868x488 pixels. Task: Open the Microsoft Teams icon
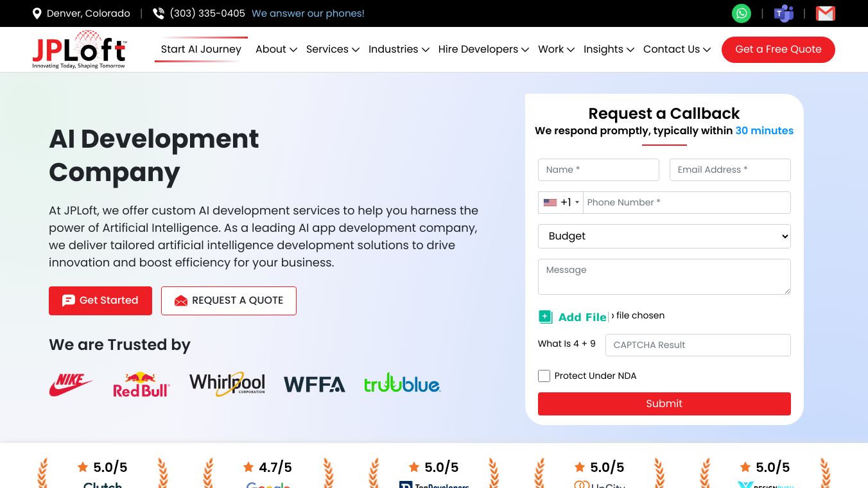pyautogui.click(x=784, y=13)
